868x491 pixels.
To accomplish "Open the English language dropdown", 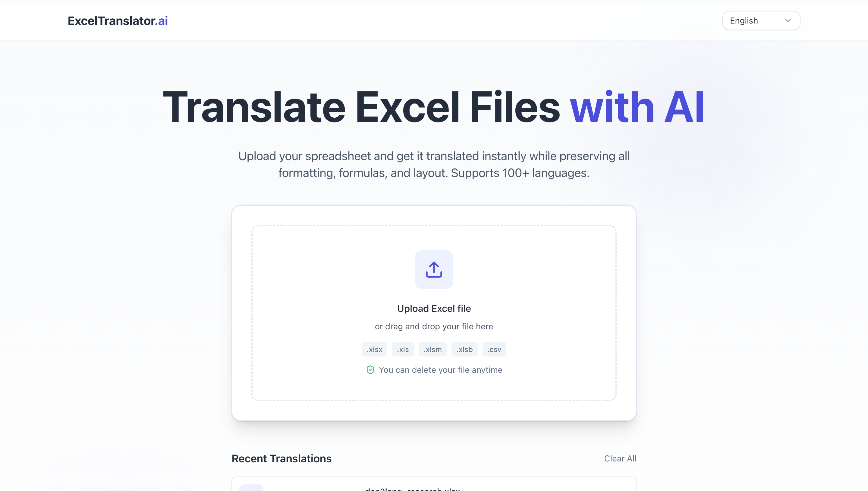I will 761,21.
